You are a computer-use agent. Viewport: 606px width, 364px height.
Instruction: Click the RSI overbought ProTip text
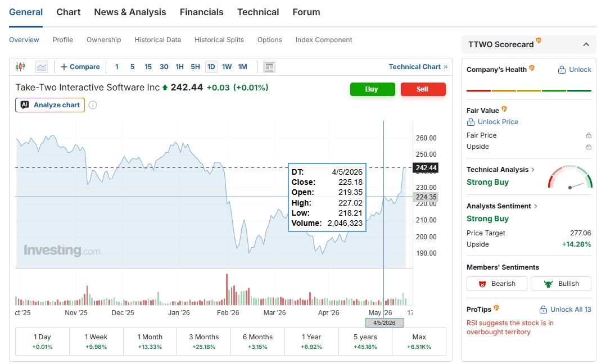[x=510, y=327]
